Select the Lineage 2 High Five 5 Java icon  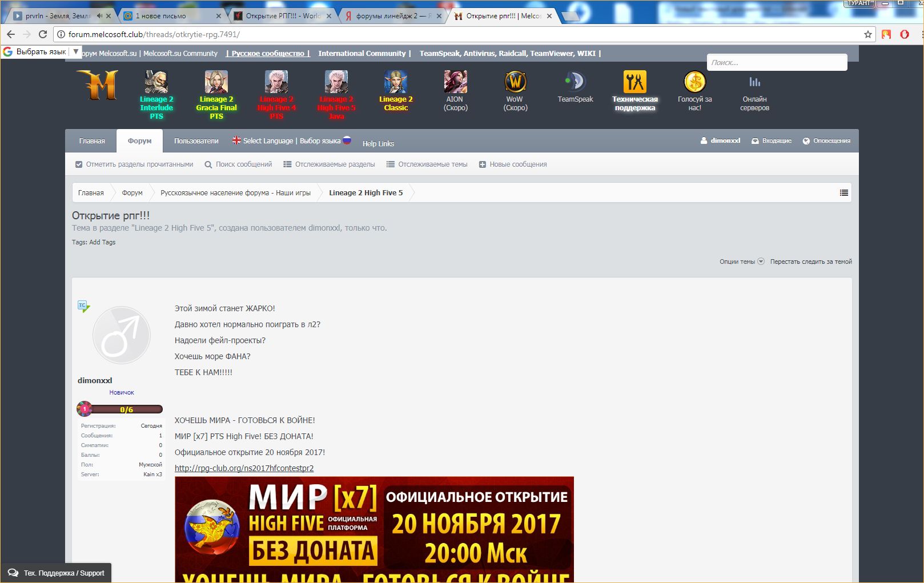(x=336, y=82)
